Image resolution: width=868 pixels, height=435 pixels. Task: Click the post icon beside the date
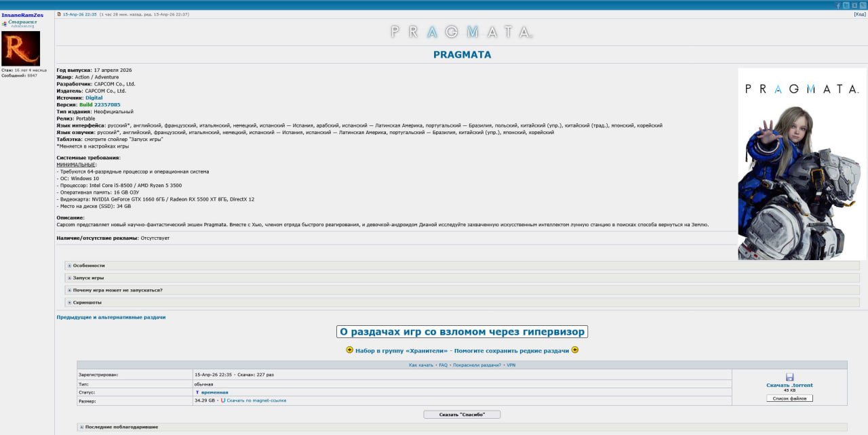[59, 14]
